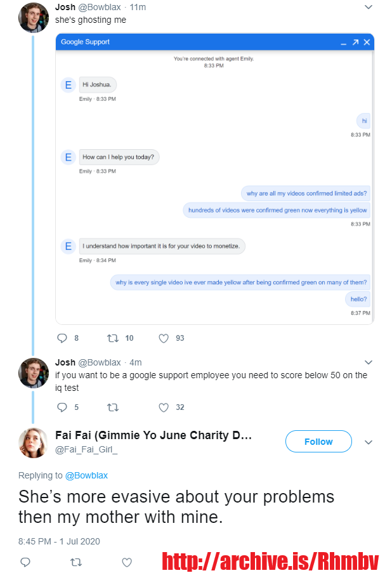Expand the chevron menu on the 4m tweet
This screenshot has width=392, height=580.
point(369,362)
